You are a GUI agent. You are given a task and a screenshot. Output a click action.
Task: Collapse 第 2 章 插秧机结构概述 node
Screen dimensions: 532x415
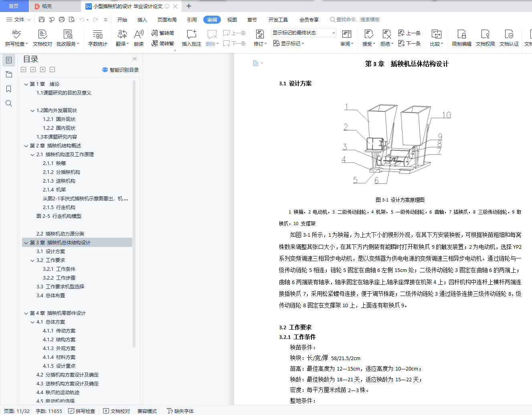pos(26,146)
